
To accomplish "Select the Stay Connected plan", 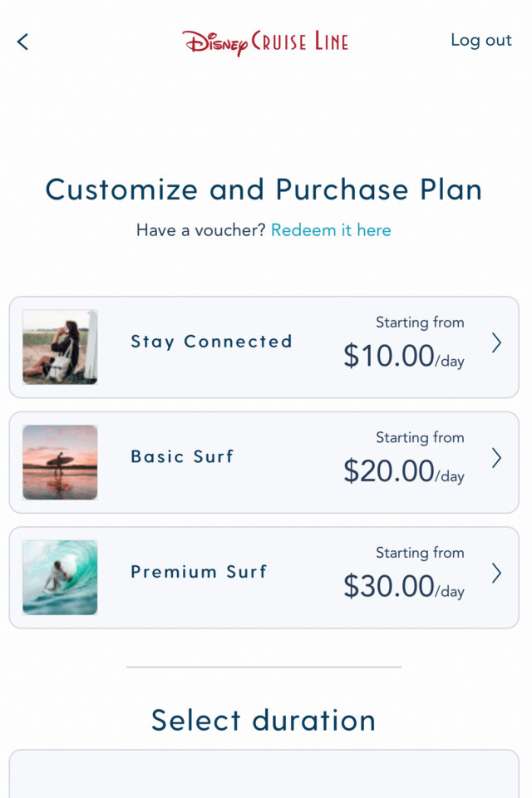I will tap(211, 342).
